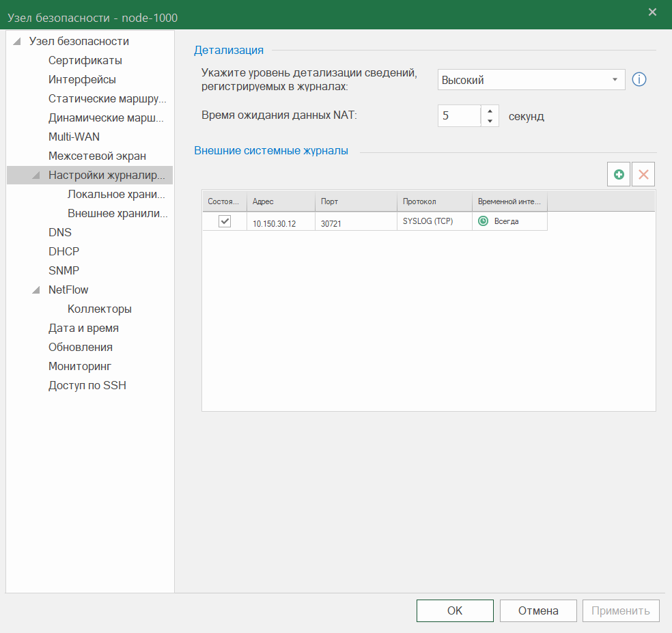Enable the row checkbox for 10.150.30.12
The image size is (672, 633).
(x=225, y=221)
